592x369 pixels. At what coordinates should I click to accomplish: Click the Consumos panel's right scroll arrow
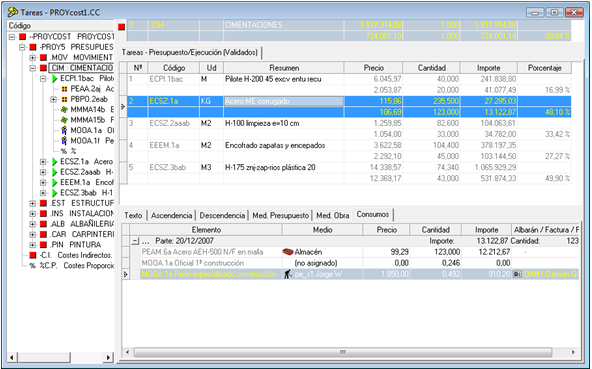(x=574, y=352)
